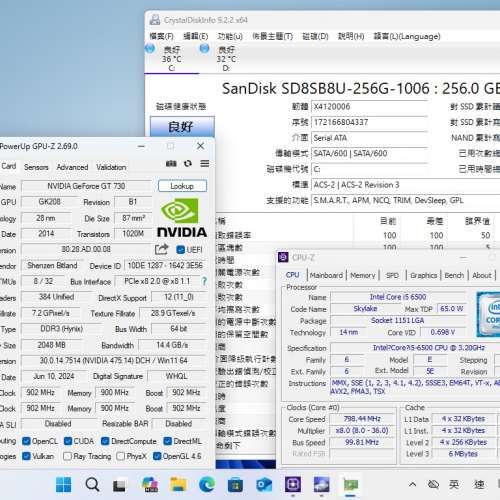Click the Bus Interface question mark icon

204,281
